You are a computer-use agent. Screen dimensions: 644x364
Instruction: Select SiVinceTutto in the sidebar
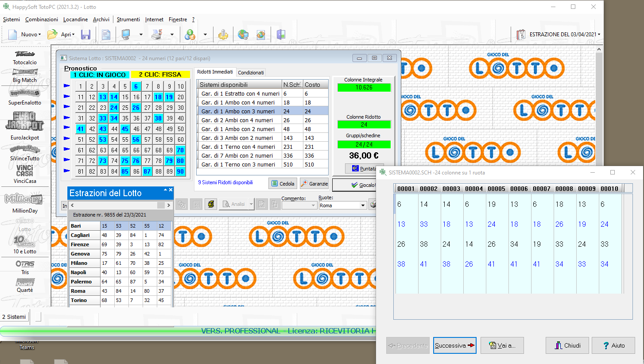pos(25,152)
